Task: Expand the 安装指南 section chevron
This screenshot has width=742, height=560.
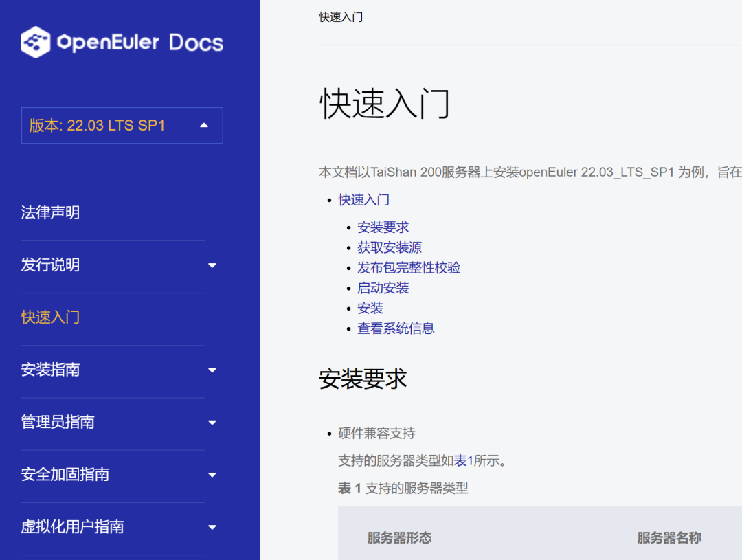Action: (212, 370)
